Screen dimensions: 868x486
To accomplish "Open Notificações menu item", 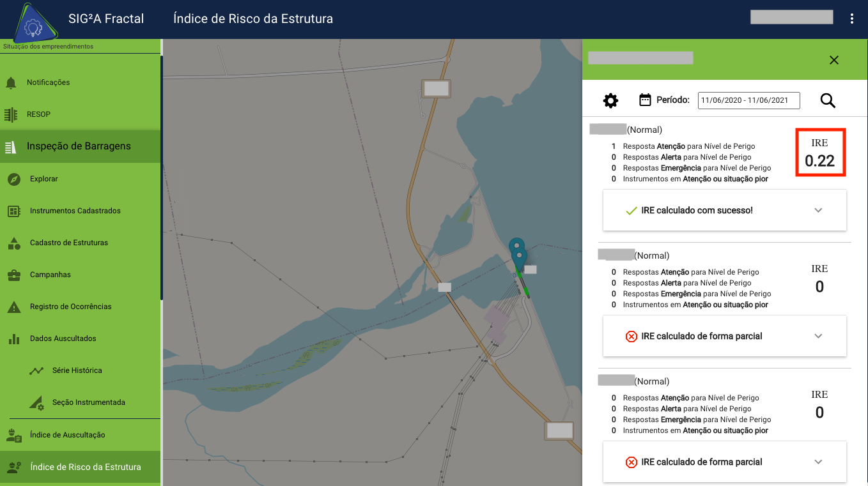I will tap(80, 82).
